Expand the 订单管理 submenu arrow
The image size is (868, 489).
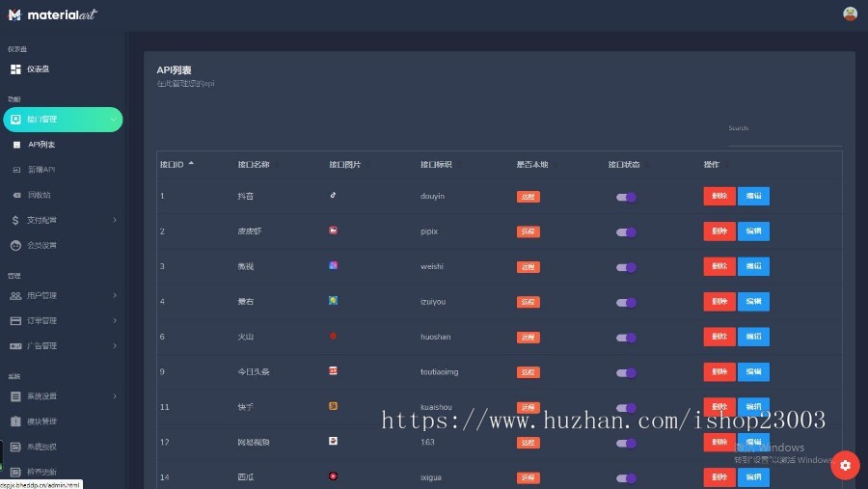pyautogui.click(x=115, y=320)
